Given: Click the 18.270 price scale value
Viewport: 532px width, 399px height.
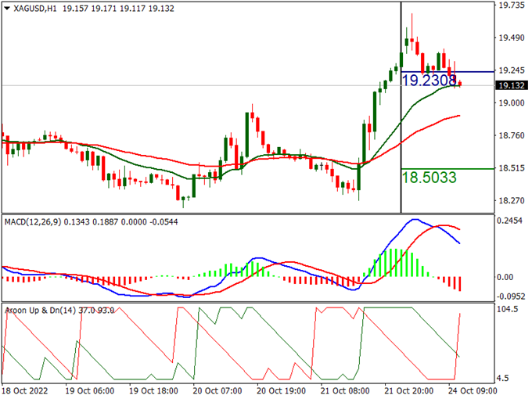Looking at the screenshot, I should (x=512, y=200).
